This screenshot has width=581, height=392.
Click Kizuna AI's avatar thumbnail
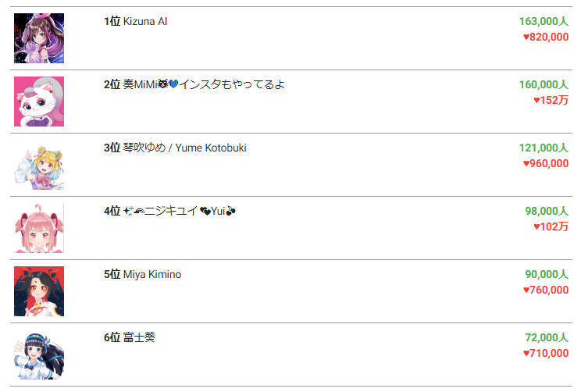click(39, 38)
